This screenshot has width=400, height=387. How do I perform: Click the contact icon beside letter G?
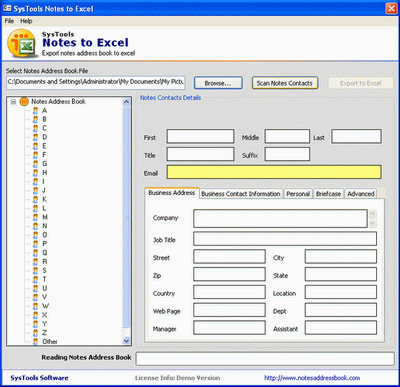coord(36,164)
